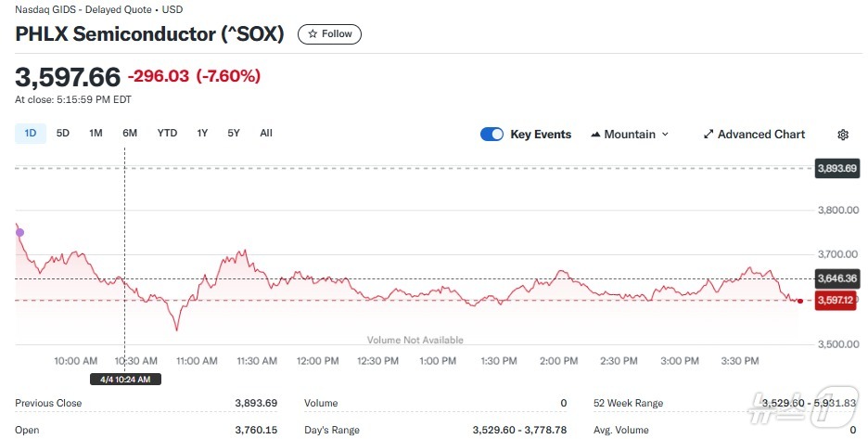
Task: Select the 1D time range tab
Action: 30,134
